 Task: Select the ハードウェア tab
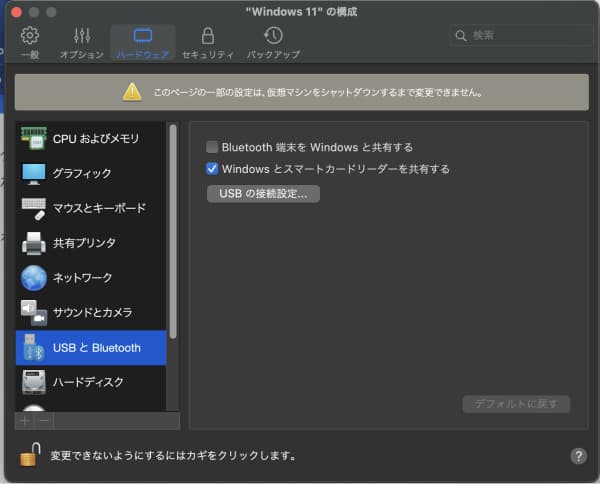[143, 42]
